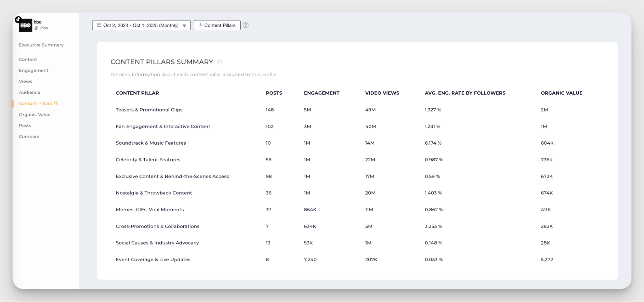
Task: Click the calendar icon in date range picker
Action: (99, 25)
